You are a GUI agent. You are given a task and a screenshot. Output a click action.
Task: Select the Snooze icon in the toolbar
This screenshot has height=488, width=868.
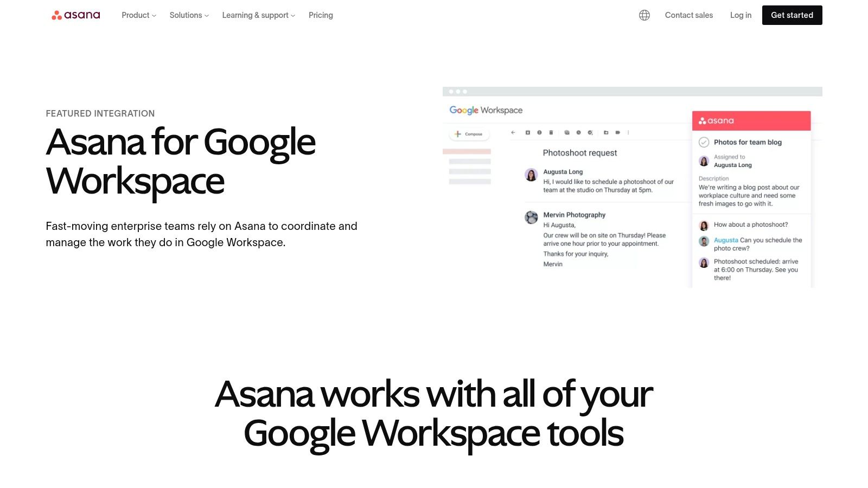tap(578, 132)
